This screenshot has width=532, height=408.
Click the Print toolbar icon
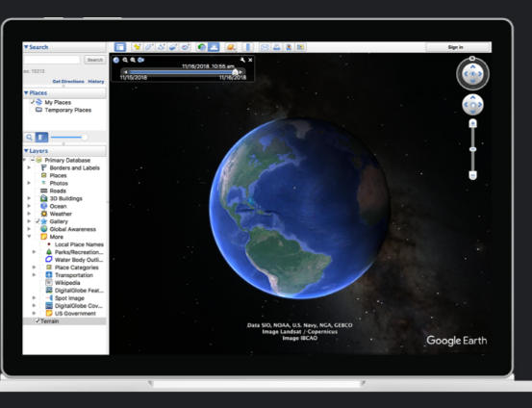coord(277,47)
